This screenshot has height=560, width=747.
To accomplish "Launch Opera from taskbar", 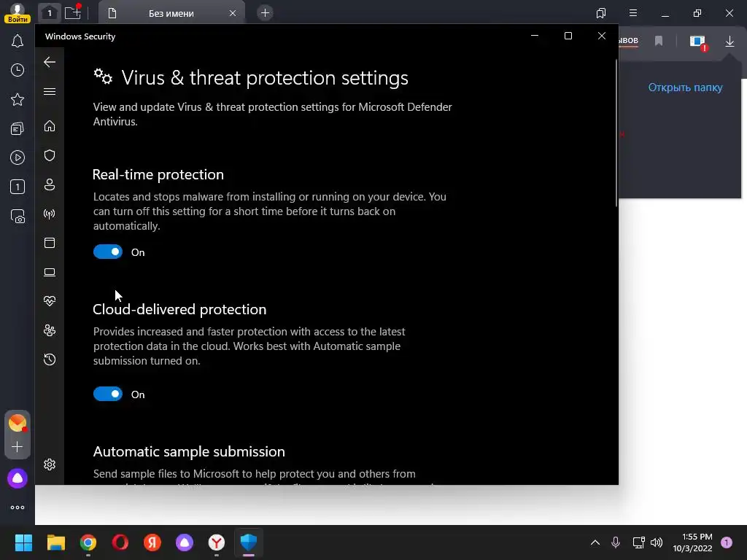I will (x=120, y=542).
